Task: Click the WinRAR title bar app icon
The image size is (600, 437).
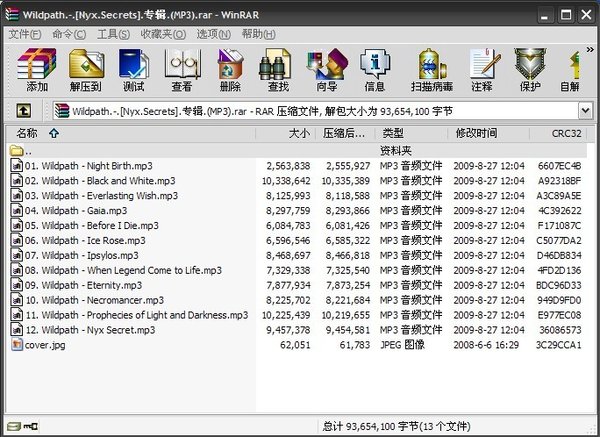Action: click(x=11, y=15)
